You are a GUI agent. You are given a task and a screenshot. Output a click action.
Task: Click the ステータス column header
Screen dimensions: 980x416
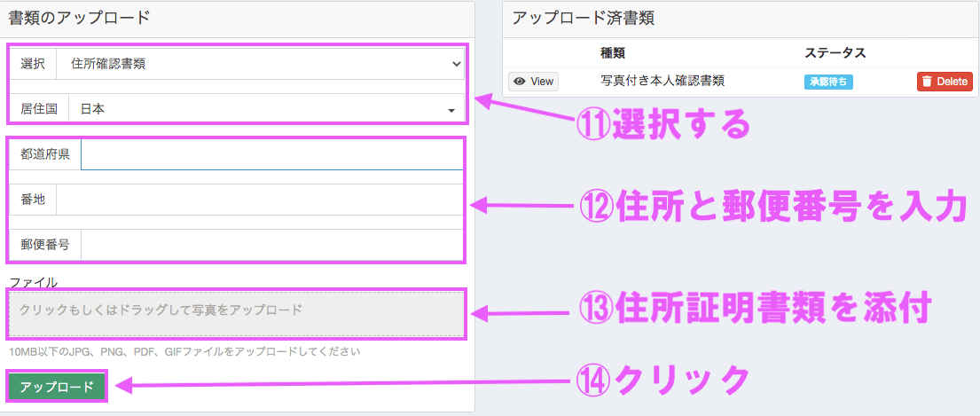[835, 53]
